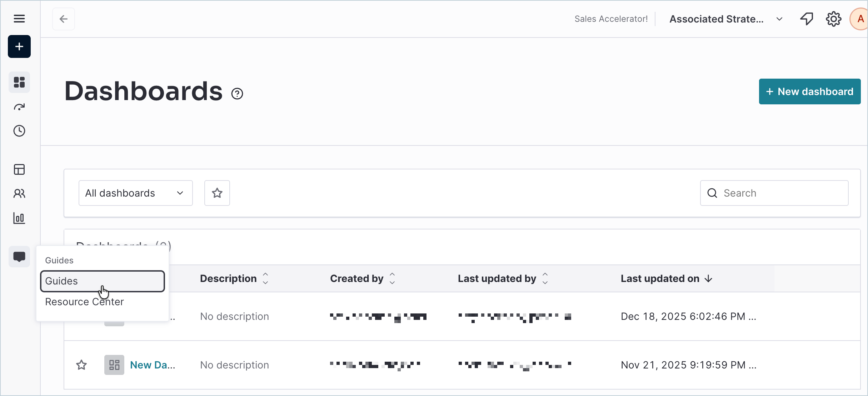Click the megaphone announcements icon
Viewport: 868px width, 396px height.
click(x=807, y=19)
